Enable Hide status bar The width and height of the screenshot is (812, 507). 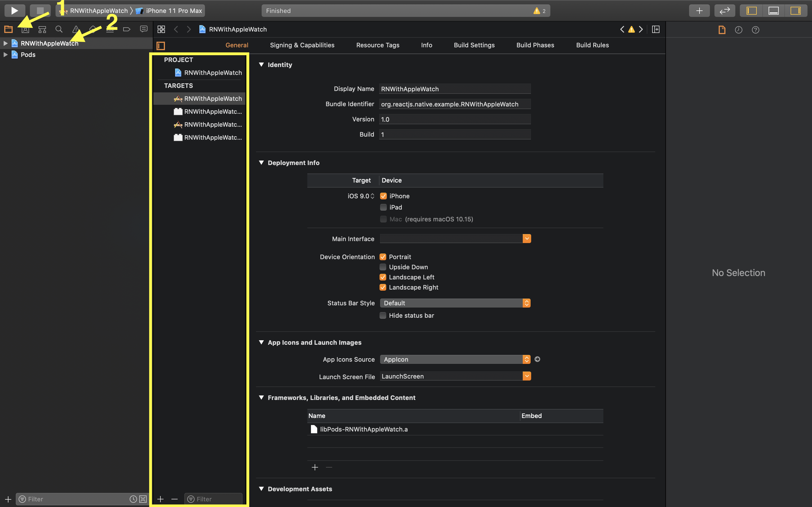pos(383,315)
